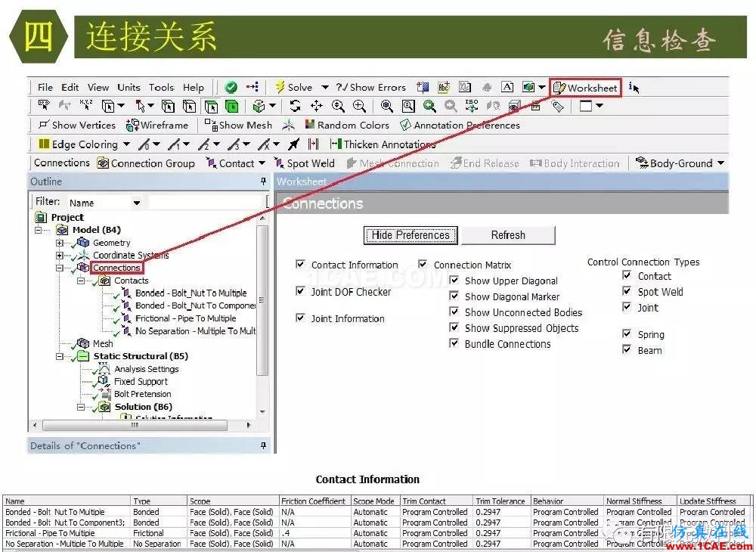Open the View menu
756x552 pixels.
(x=98, y=87)
